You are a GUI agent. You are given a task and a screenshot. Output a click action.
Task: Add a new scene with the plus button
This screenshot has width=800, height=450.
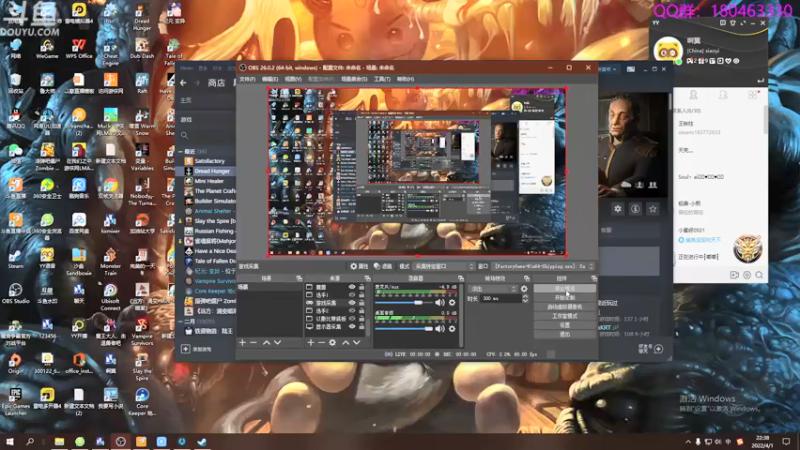click(243, 342)
